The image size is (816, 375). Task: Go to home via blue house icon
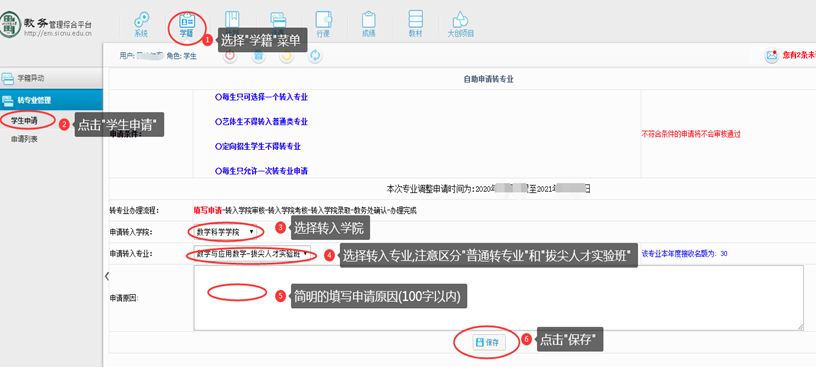point(259,56)
